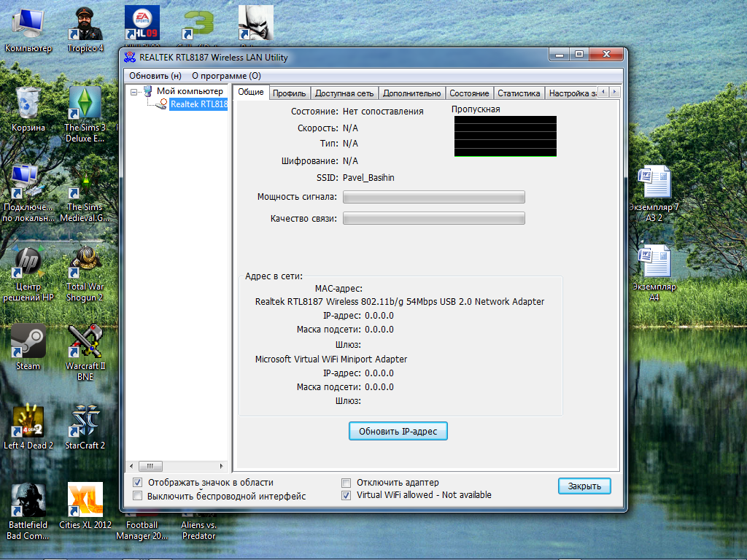Viewport: 747px width, 560px height.
Task: Switch to the Состояние tab
Action: (469, 93)
